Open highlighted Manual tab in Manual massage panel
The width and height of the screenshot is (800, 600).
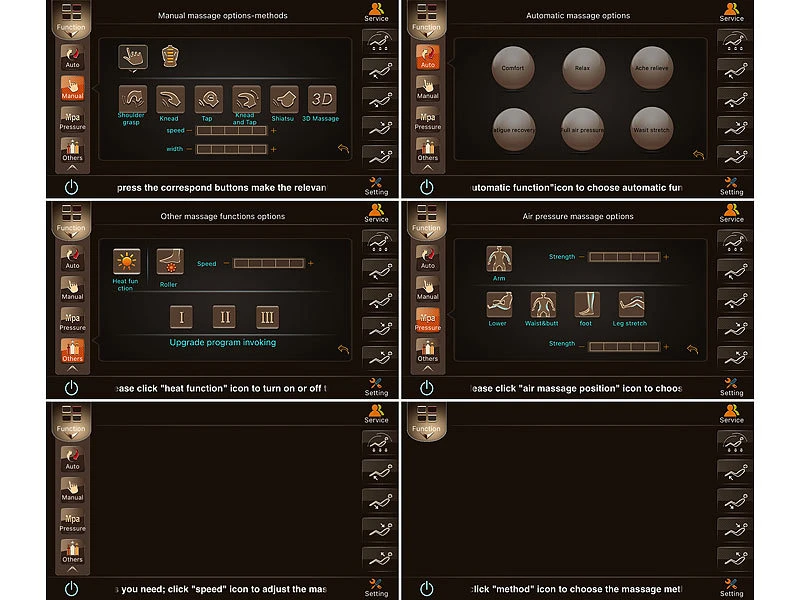[72, 88]
